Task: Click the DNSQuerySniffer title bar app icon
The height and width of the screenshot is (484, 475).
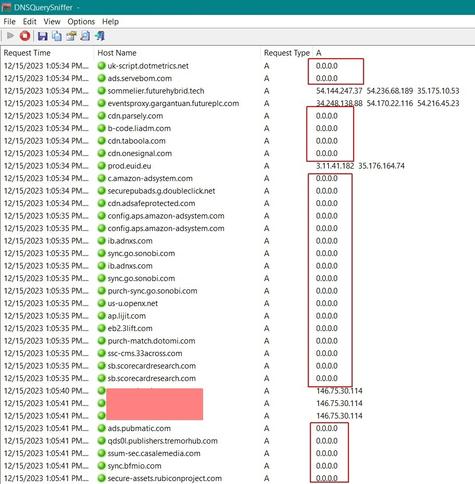Action: [6, 7]
